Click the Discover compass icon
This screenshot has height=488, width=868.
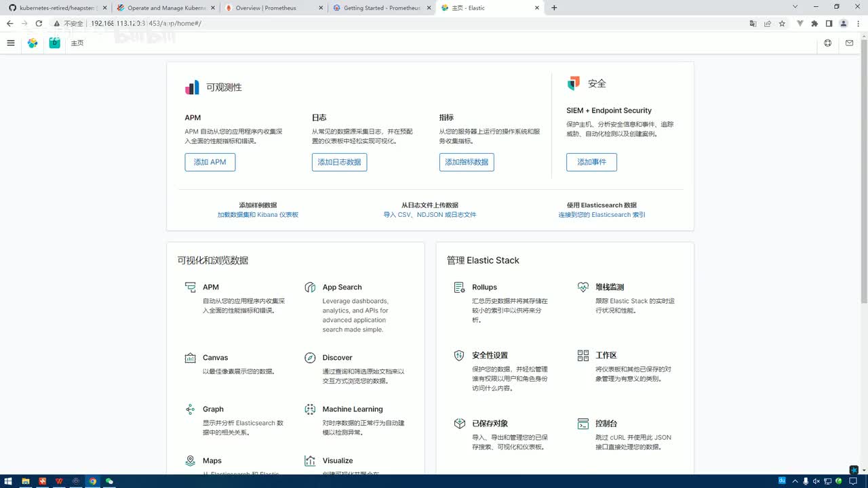pos(310,358)
